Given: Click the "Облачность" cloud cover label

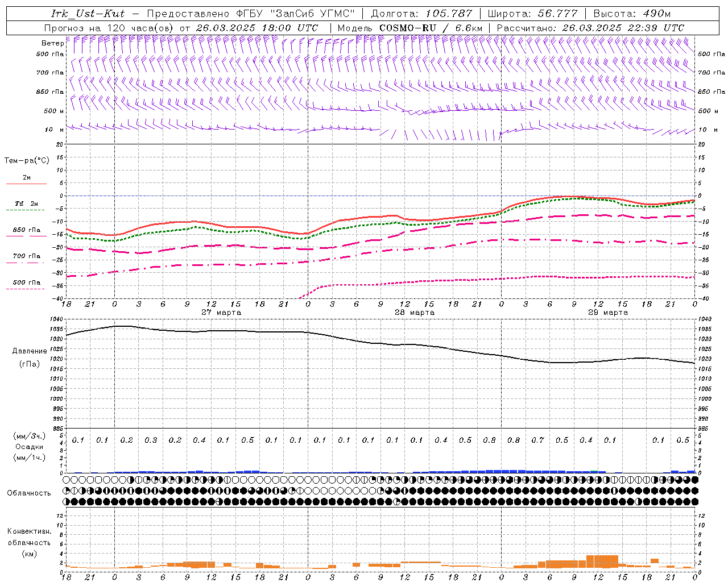Looking at the screenshot, I should [x=29, y=493].
